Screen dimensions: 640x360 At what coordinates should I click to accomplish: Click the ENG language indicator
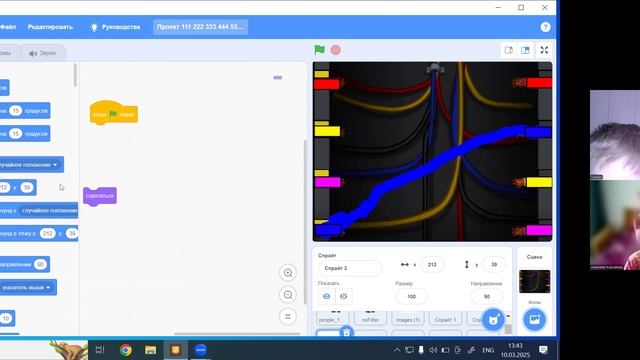click(x=488, y=350)
